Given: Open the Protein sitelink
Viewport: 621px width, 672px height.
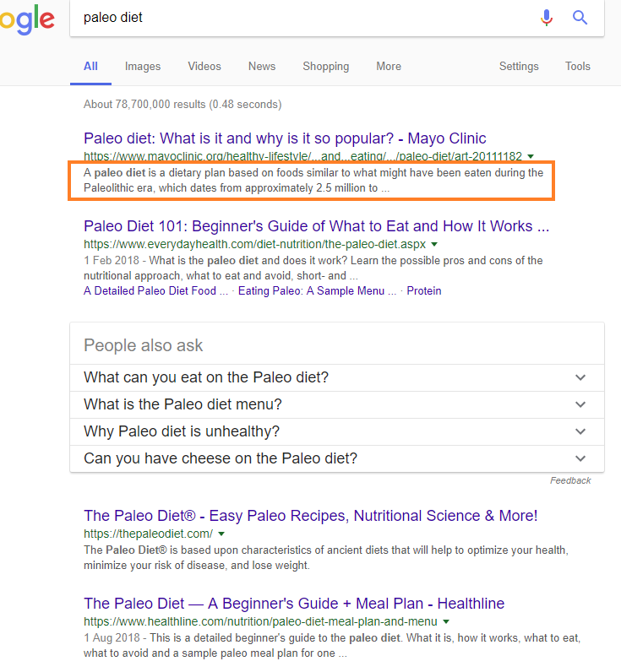Looking at the screenshot, I should point(424,291).
